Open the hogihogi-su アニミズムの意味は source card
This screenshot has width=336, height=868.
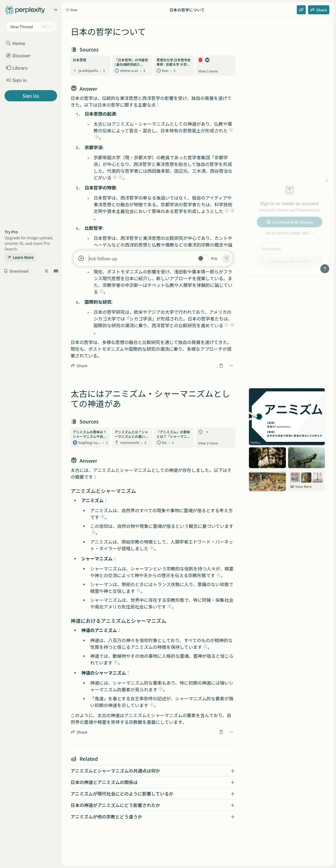90,437
